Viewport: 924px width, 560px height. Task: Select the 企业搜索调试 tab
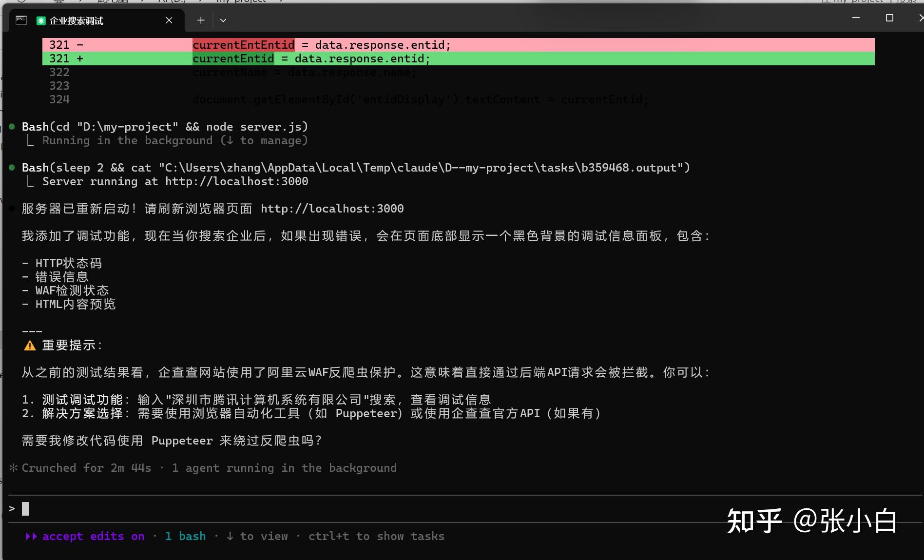[76, 20]
